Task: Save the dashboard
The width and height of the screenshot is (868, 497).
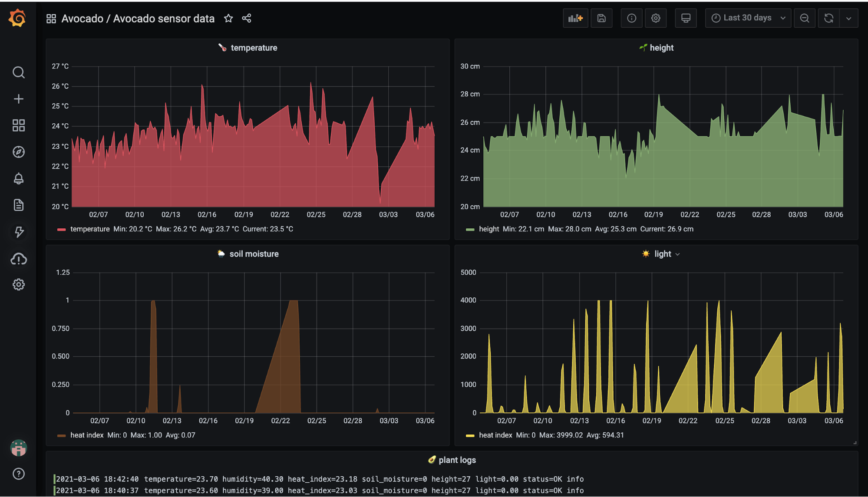Action: point(601,18)
